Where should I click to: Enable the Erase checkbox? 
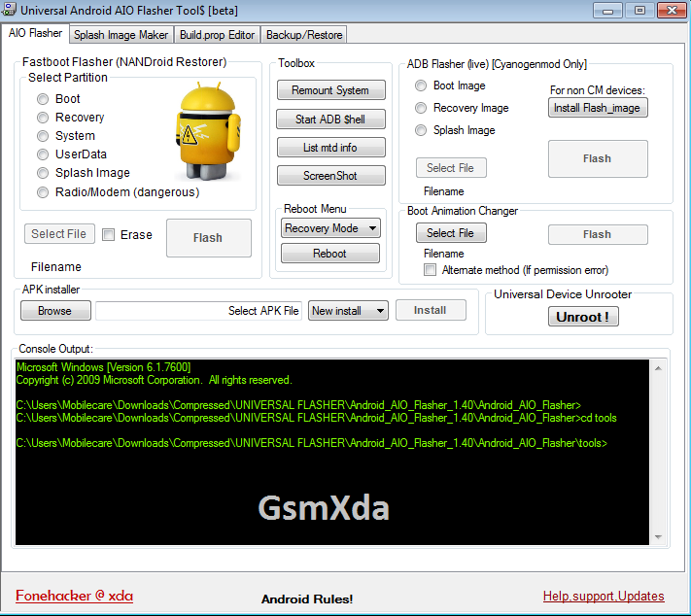click(109, 234)
